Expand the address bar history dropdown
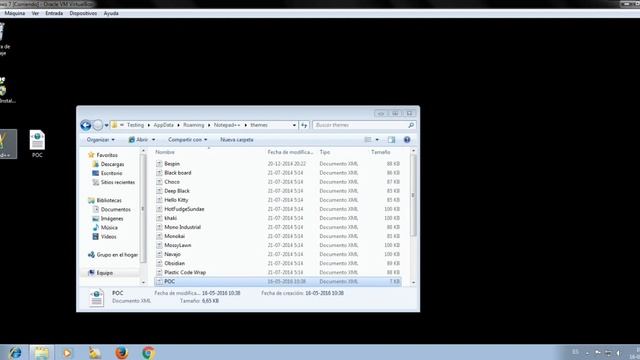640x360 pixels. coord(294,125)
